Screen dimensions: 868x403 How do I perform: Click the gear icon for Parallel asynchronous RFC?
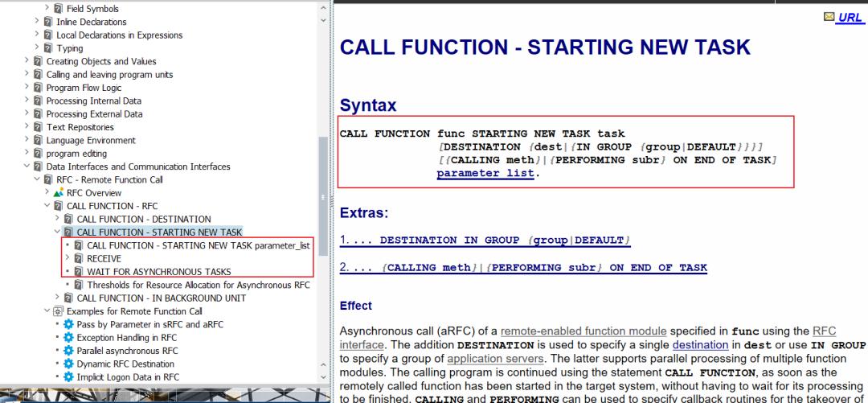pos(68,351)
